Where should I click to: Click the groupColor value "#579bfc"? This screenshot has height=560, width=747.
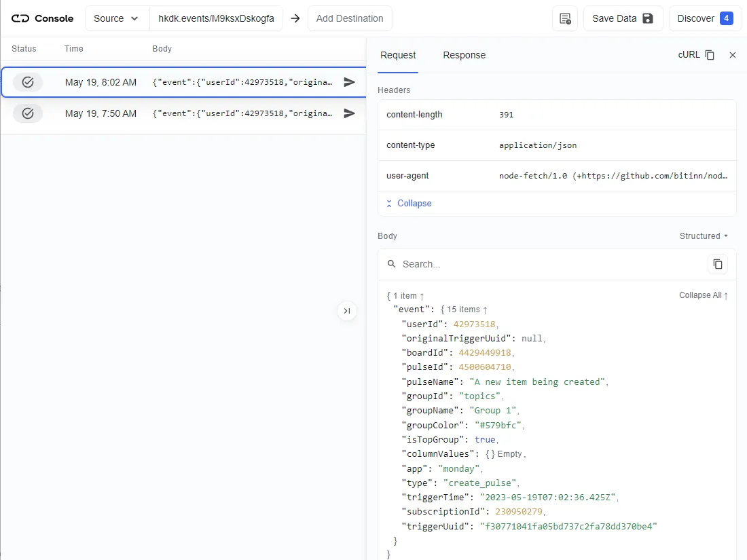click(x=498, y=425)
